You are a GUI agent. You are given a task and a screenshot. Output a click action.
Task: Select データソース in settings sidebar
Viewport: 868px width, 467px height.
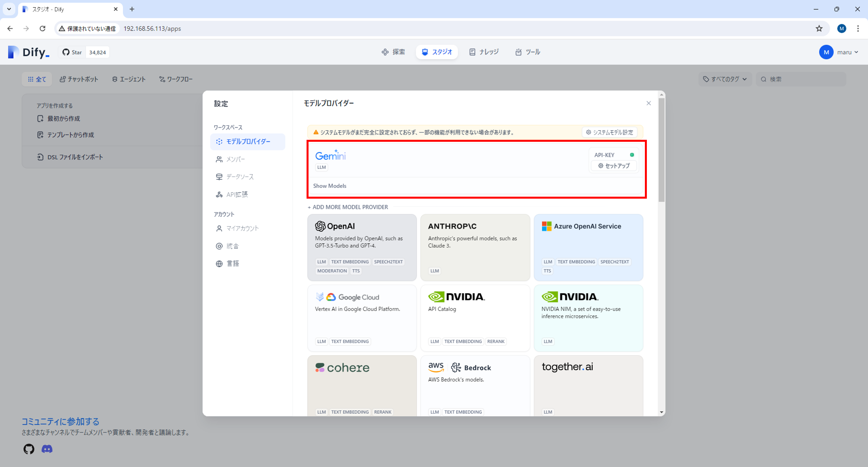239,177
